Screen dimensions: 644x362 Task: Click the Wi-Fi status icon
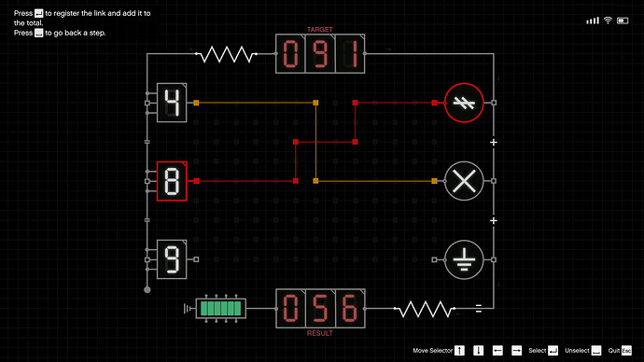click(608, 21)
